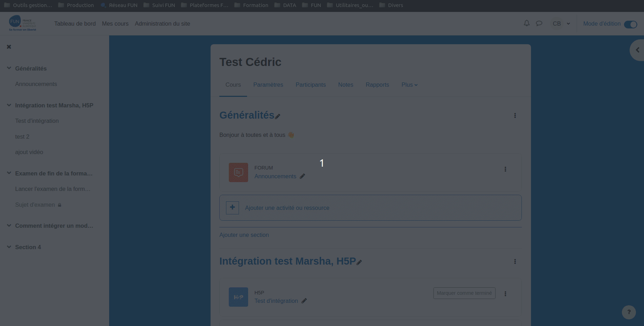Open three-dot menu for Généralités section
644x326 pixels.
coord(515,115)
